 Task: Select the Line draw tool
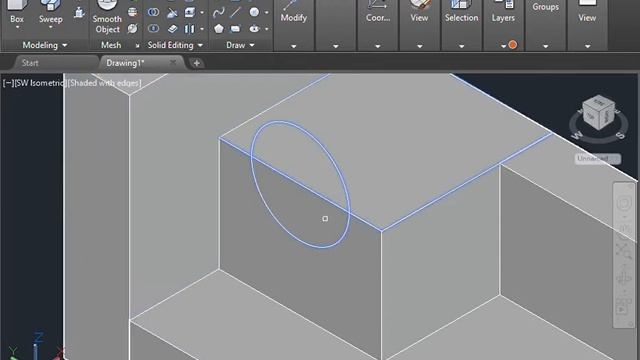pyautogui.click(x=236, y=12)
